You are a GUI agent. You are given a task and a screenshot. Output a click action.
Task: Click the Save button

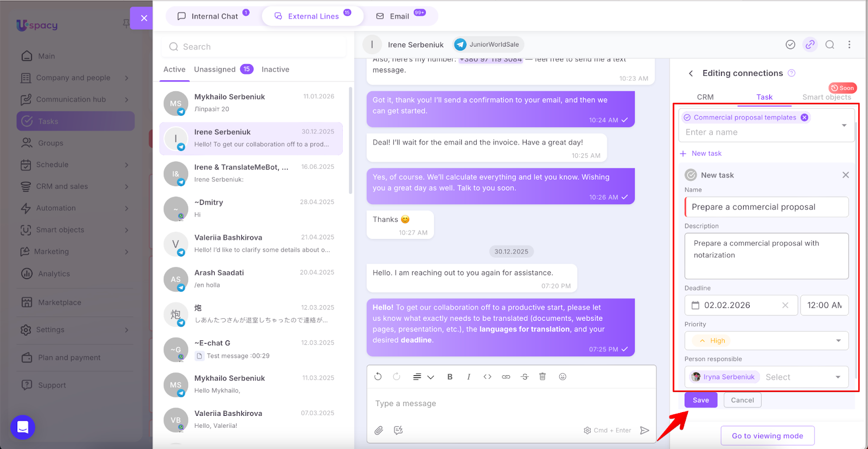(x=700, y=400)
